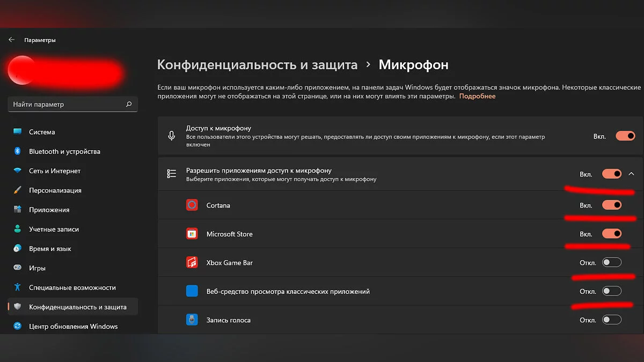Open Центр обновления Windows
Screen dimensions: 644x362
coord(73,326)
